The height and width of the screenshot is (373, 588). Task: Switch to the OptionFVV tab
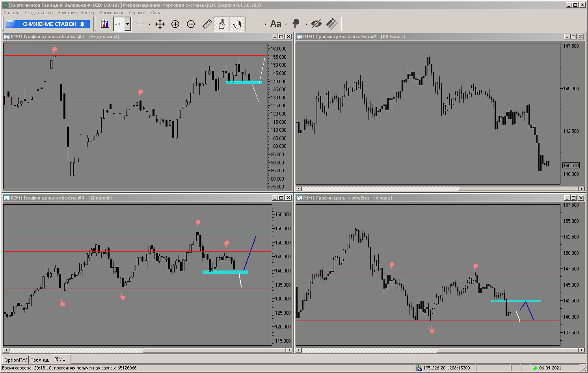coord(16,360)
